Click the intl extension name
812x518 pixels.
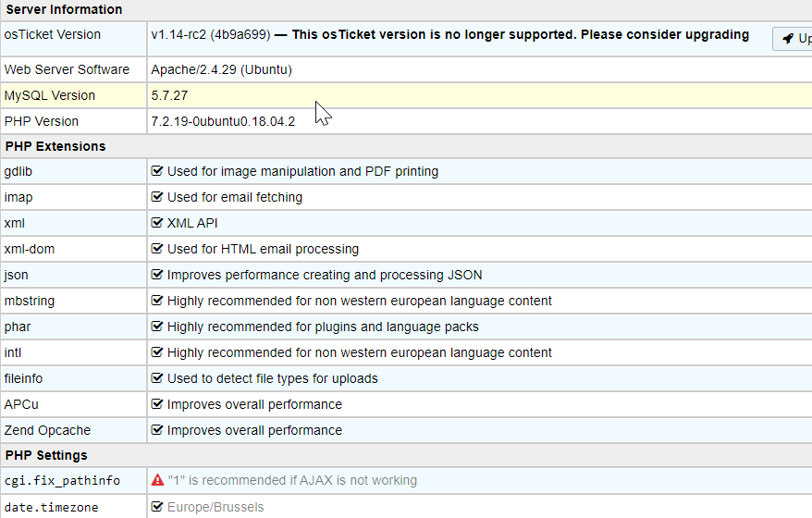tap(13, 352)
